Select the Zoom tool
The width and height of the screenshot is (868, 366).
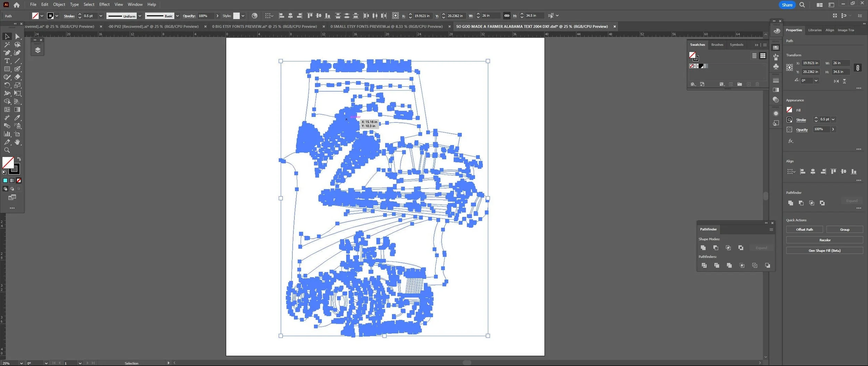(7, 150)
